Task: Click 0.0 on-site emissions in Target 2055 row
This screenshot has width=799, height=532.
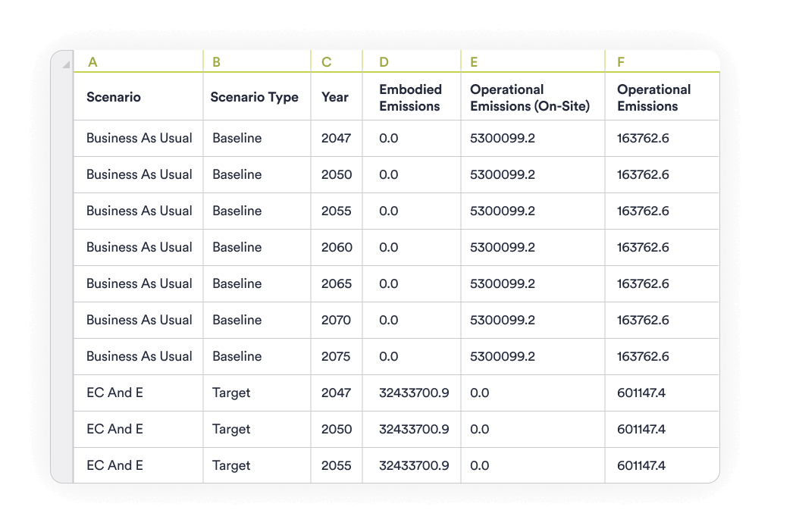Action: click(532, 465)
